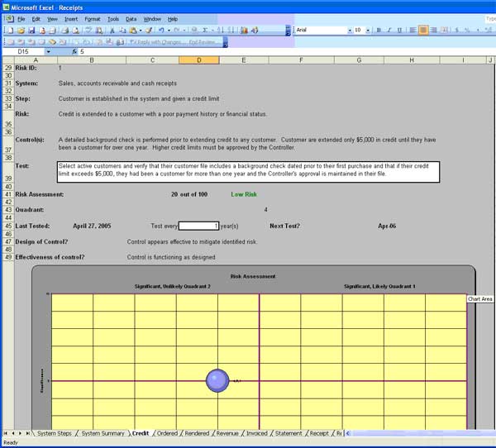
Task: Click the Cut scissors icon
Action: 112,31
